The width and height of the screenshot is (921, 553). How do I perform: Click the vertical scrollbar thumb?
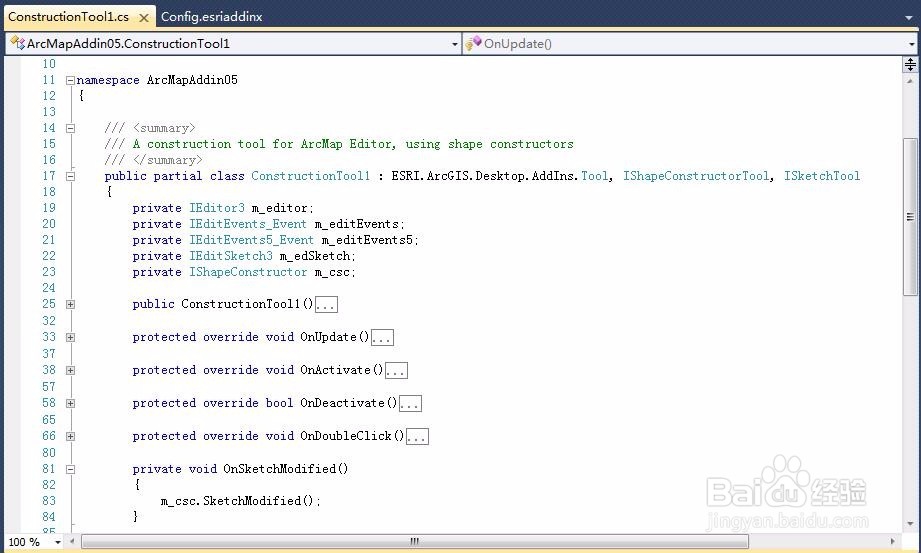(910, 217)
